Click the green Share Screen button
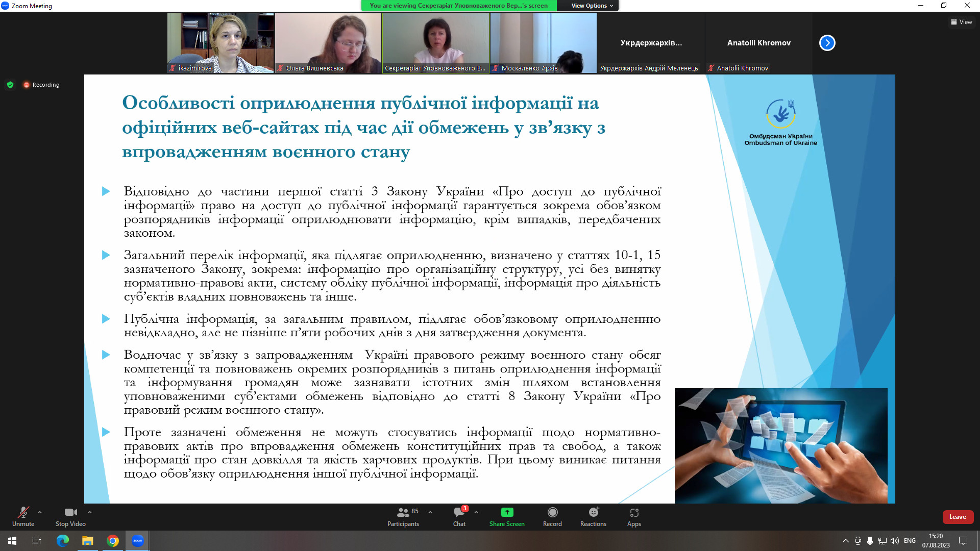The width and height of the screenshot is (980, 551). click(x=507, y=516)
